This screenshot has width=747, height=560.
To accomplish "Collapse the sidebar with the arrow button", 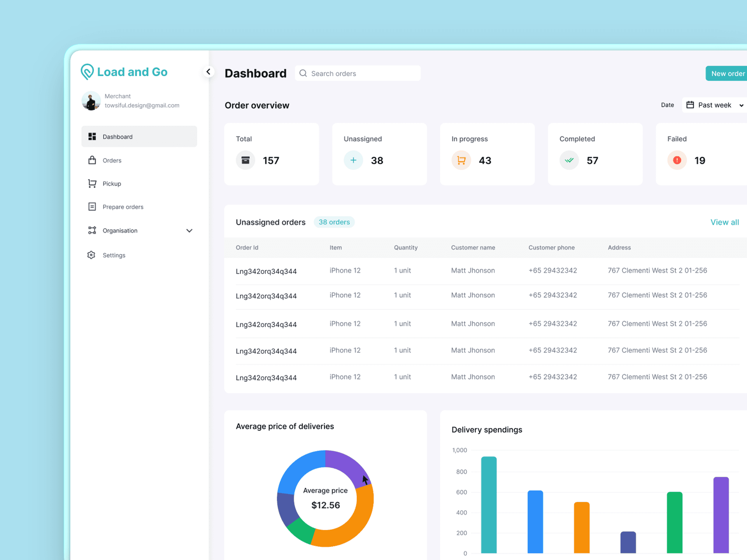I will click(209, 72).
